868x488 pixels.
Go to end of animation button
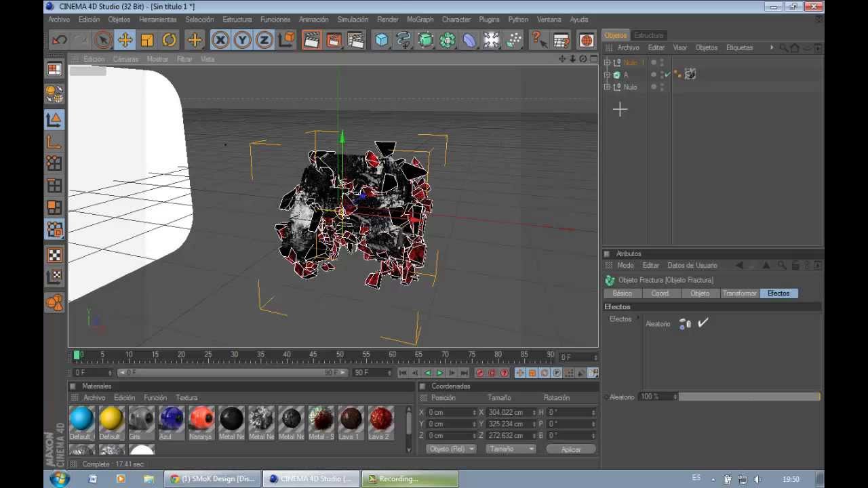click(465, 373)
